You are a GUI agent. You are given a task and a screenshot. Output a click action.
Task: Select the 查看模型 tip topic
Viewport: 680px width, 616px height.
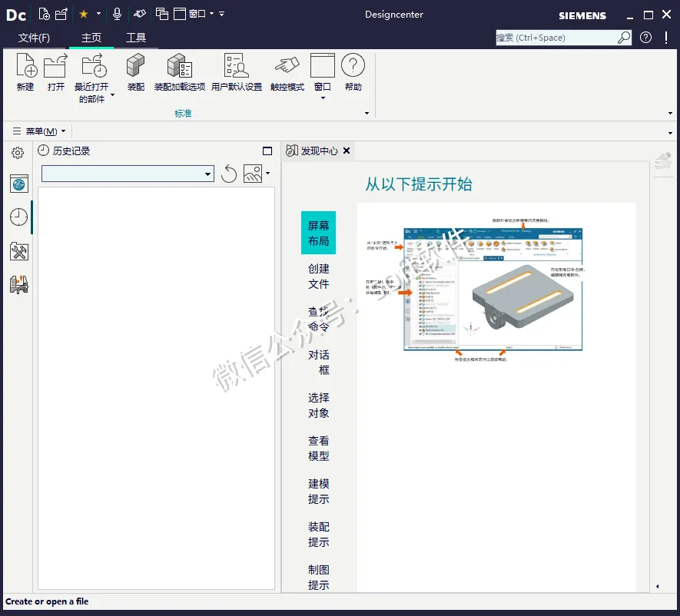[318, 449]
